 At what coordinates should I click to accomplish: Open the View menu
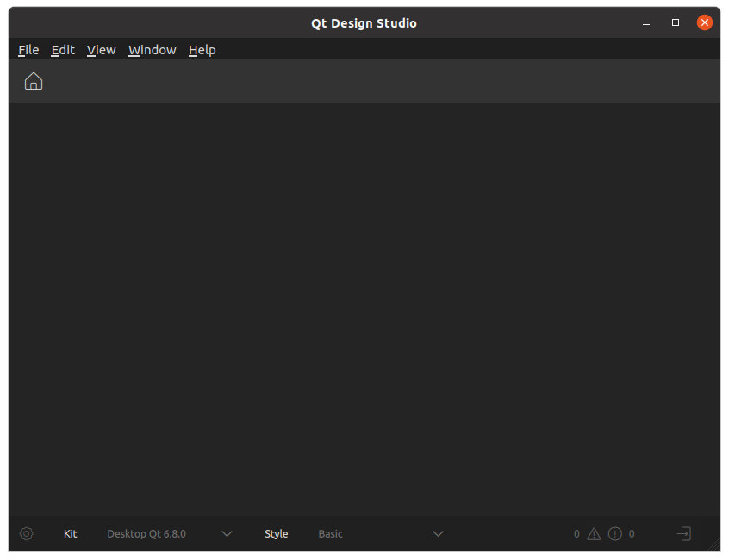pos(102,50)
